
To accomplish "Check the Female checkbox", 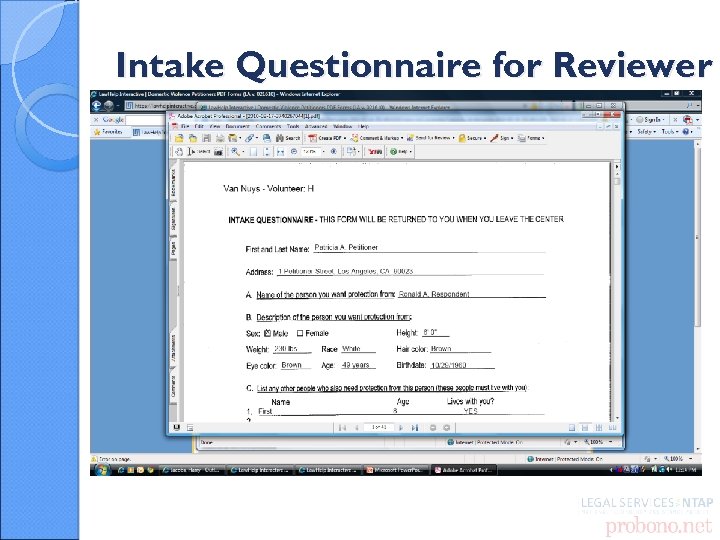I will [300, 333].
